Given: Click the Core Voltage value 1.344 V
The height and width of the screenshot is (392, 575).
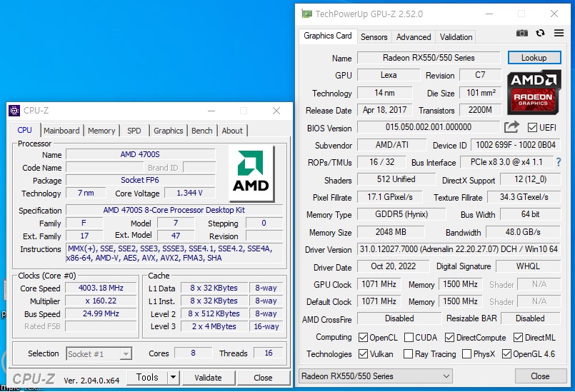Looking at the screenshot, I should click(x=189, y=193).
